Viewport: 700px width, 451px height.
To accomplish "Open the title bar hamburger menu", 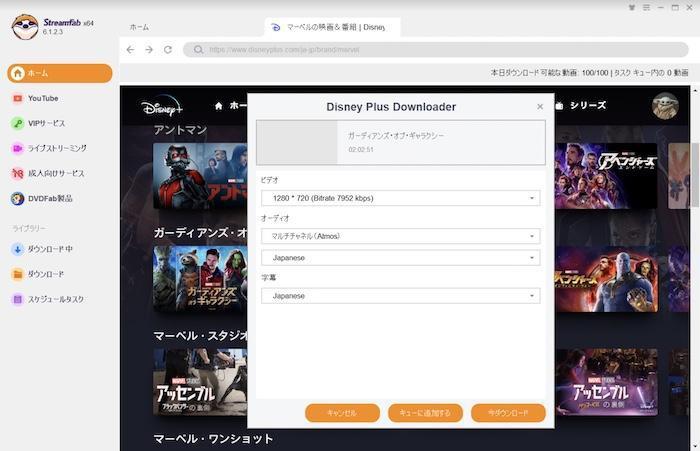I will click(646, 8).
